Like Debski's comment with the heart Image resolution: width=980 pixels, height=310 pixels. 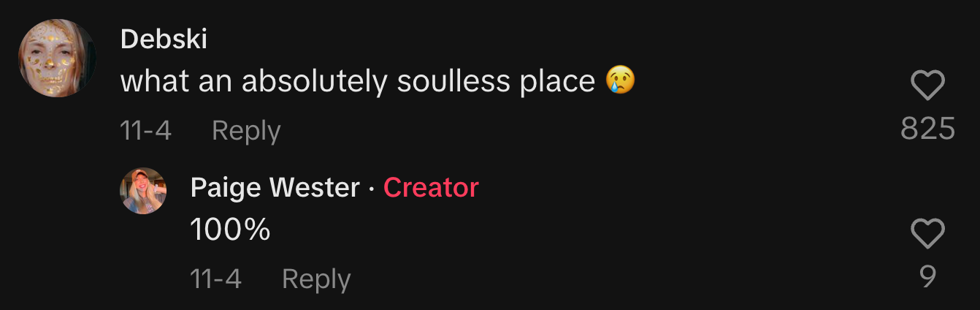927,87
